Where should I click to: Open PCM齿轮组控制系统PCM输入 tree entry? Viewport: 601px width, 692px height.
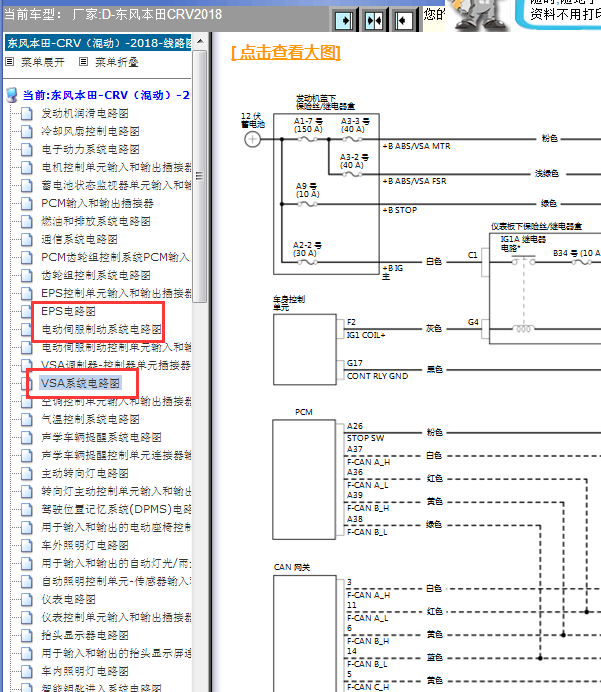[x=116, y=257]
